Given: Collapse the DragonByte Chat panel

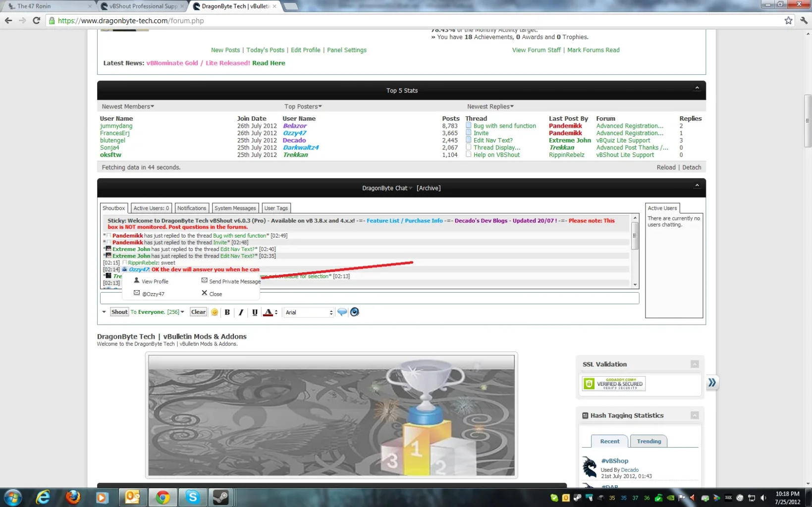Looking at the screenshot, I should (x=697, y=186).
